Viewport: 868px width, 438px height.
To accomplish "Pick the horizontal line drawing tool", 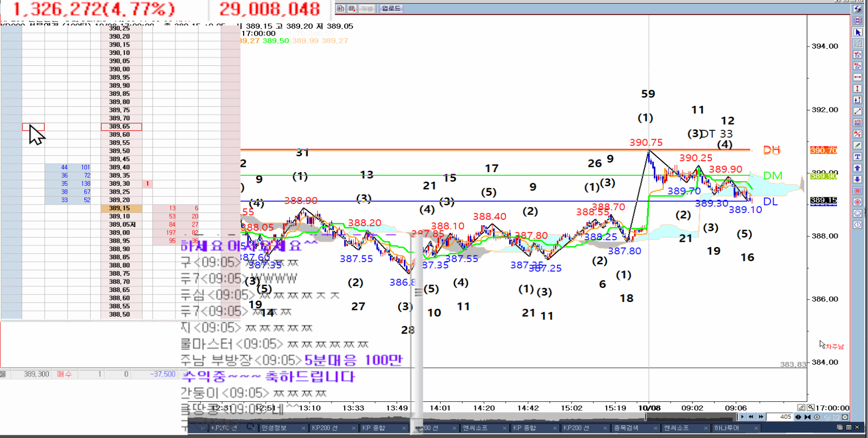I will point(858,77).
